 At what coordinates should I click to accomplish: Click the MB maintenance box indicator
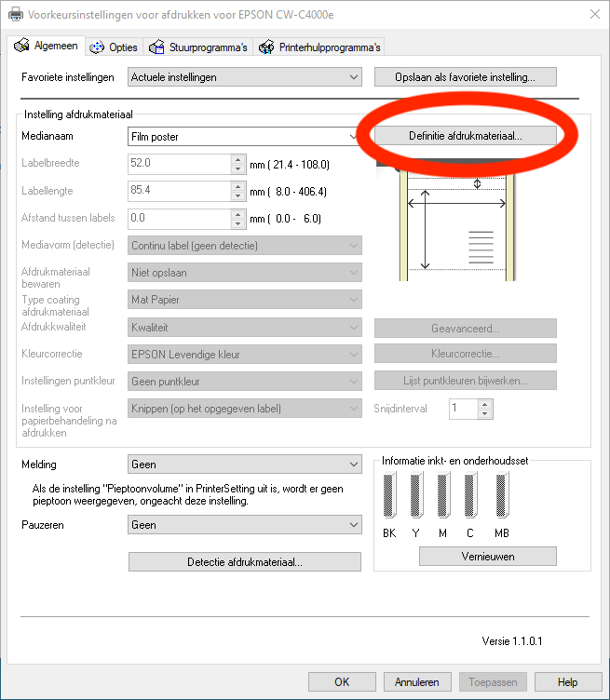point(502,495)
